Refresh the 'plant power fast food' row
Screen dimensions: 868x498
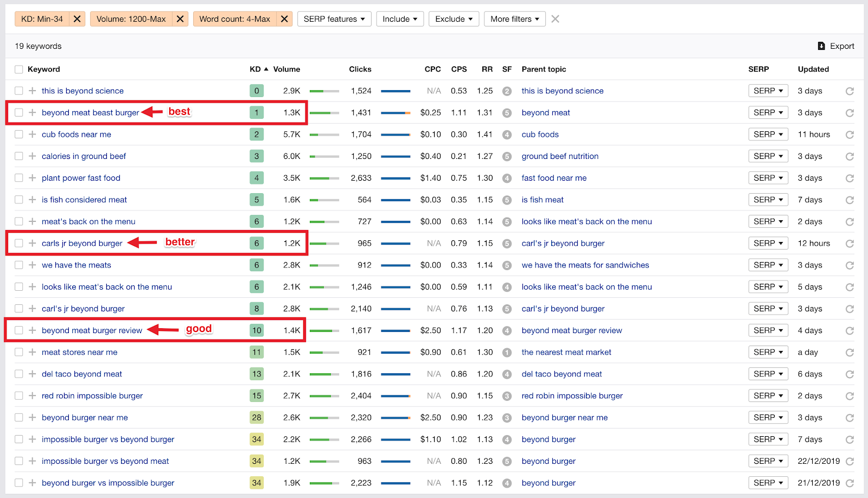[x=850, y=178]
